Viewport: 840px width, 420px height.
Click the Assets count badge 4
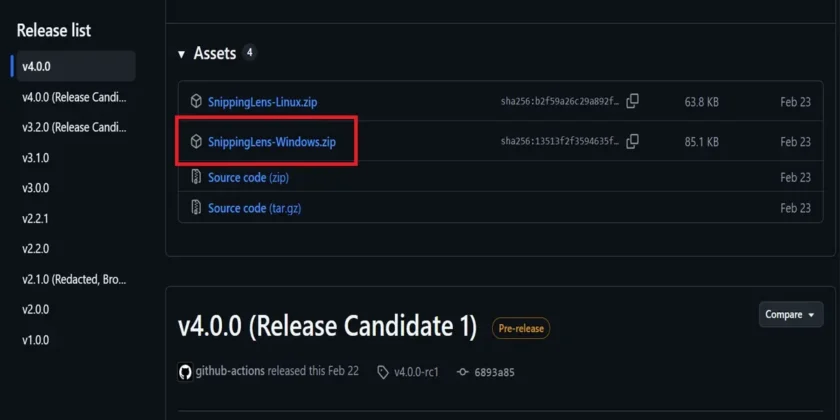coord(249,52)
